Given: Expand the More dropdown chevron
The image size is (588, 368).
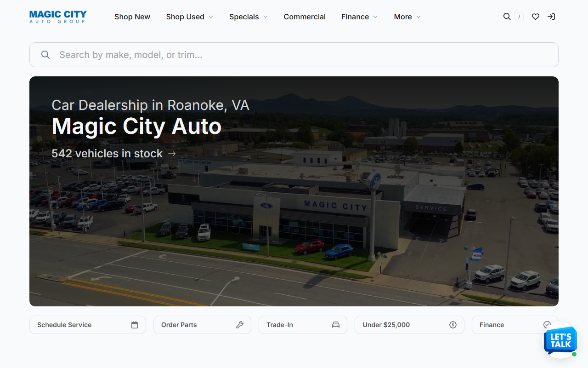Looking at the screenshot, I should 418,17.
